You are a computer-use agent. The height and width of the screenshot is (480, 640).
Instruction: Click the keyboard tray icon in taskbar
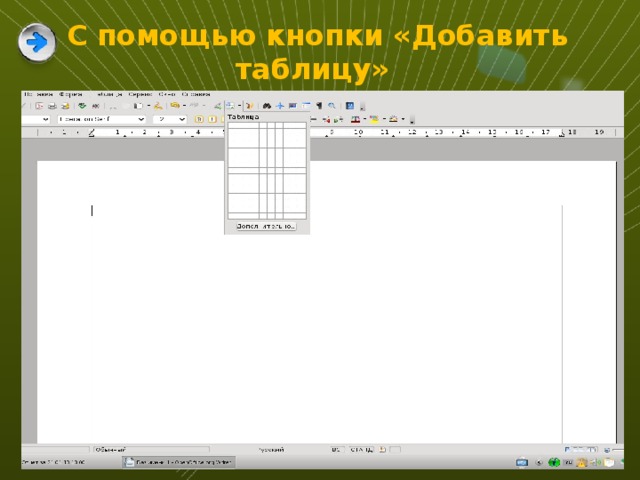(x=522, y=463)
